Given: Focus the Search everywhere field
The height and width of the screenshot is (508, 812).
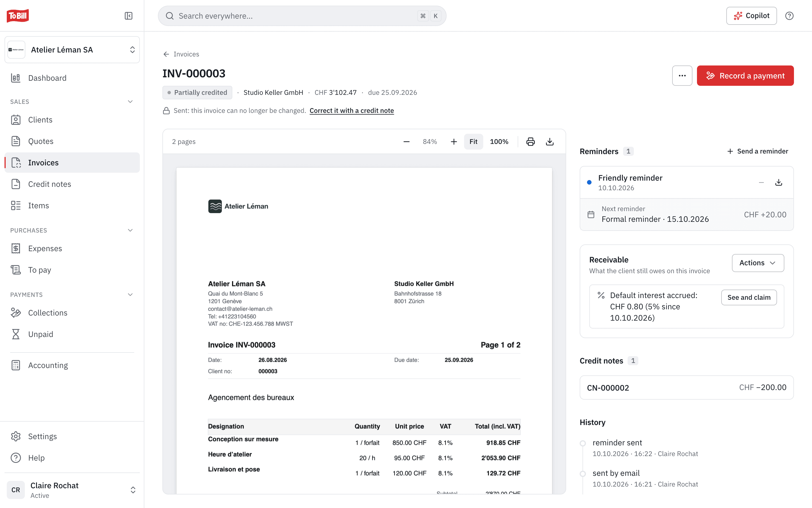Looking at the screenshot, I should [302, 16].
